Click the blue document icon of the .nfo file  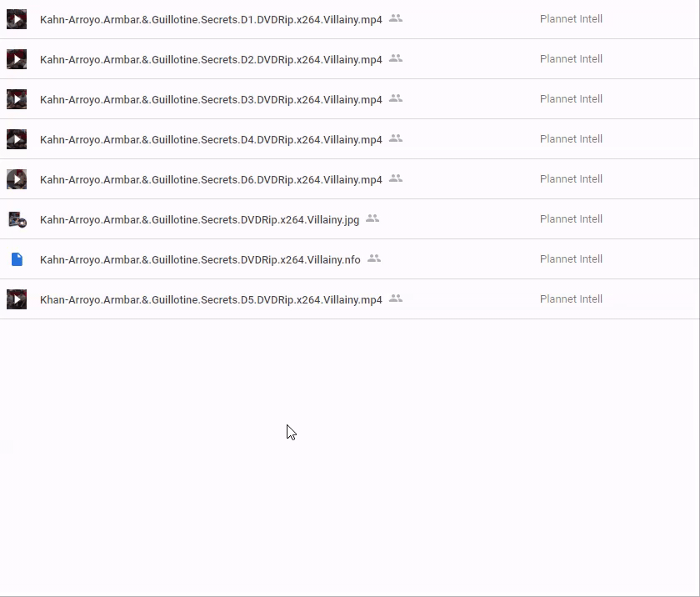click(x=17, y=259)
